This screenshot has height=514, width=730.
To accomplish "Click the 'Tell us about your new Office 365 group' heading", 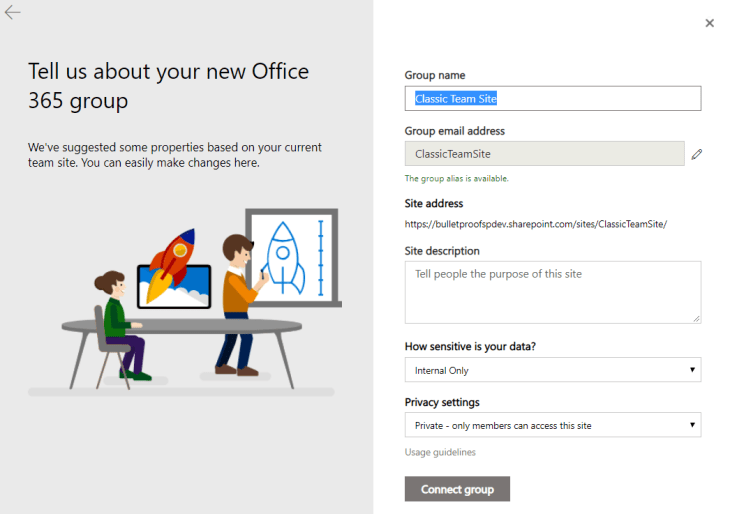I will tap(168, 86).
